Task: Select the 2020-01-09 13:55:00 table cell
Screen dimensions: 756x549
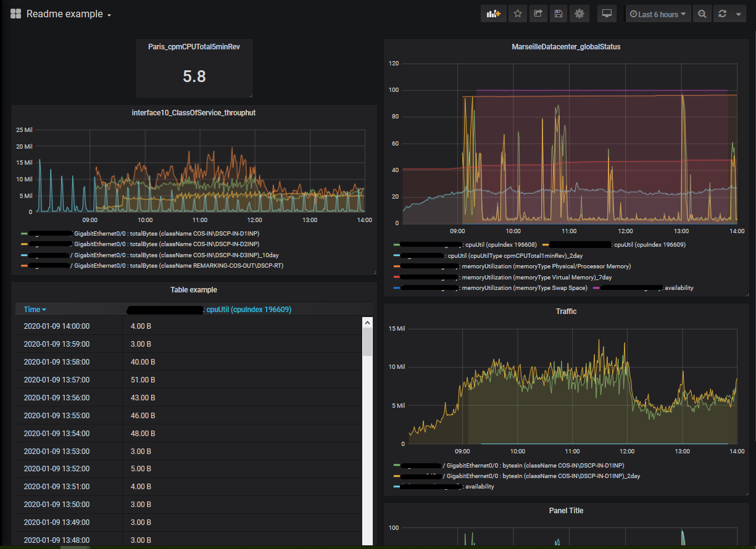Action: (x=57, y=416)
